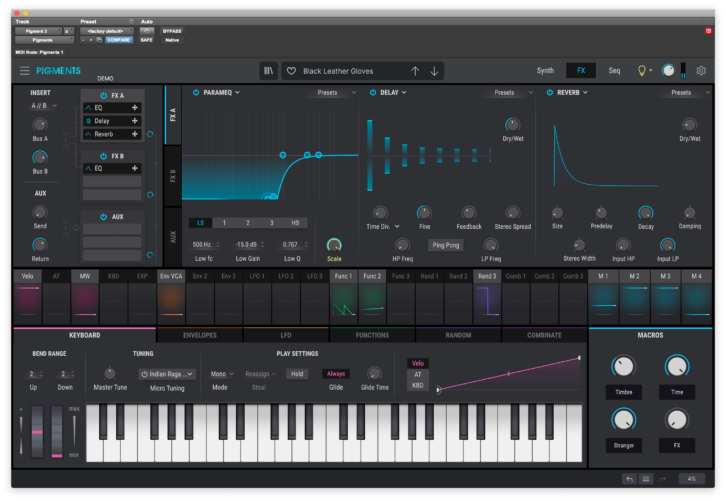Open the RANDOM tab

click(x=458, y=335)
